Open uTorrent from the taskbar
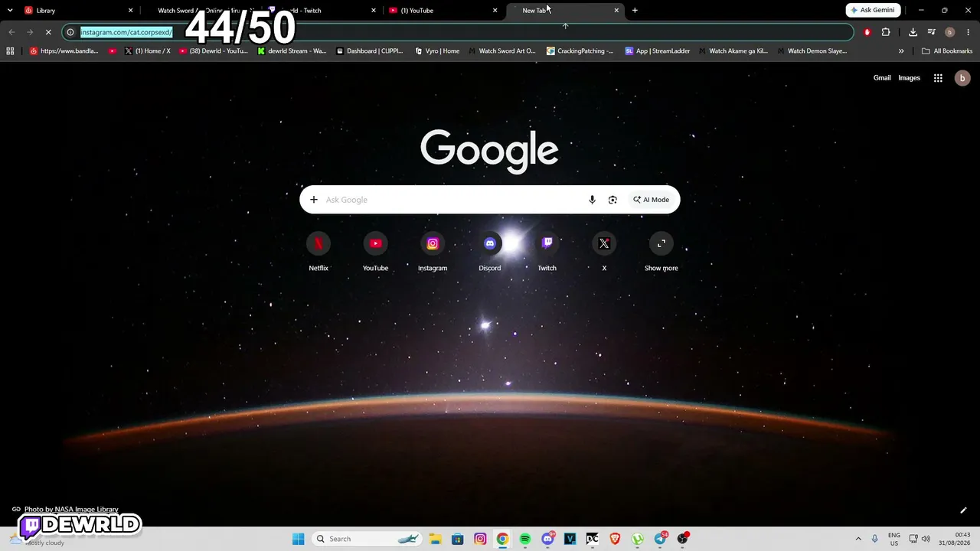This screenshot has height=551, width=980. 637,539
